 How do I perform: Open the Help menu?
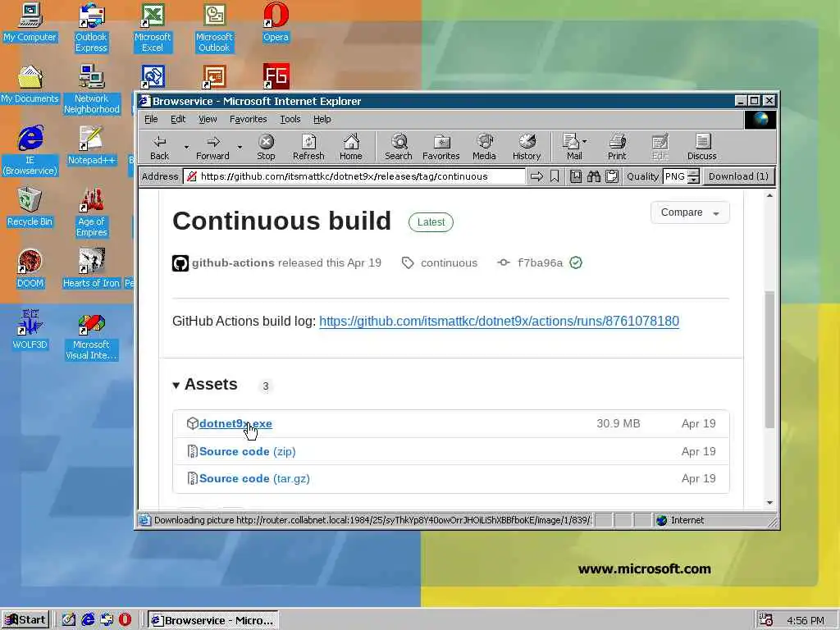[322, 119]
